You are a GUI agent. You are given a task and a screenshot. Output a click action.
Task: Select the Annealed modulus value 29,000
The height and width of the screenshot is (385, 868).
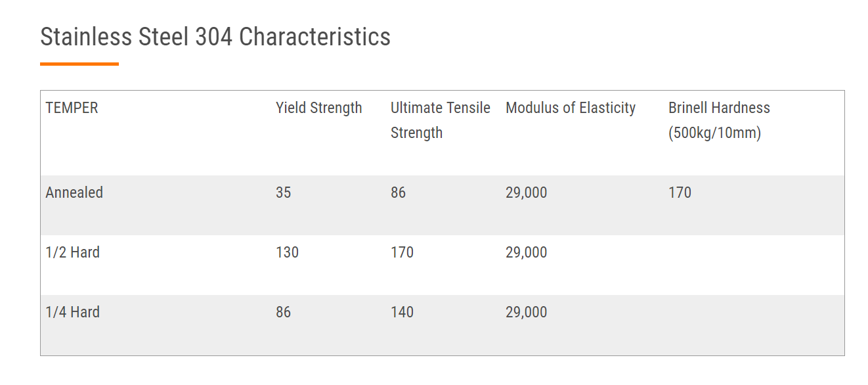pyautogui.click(x=526, y=192)
